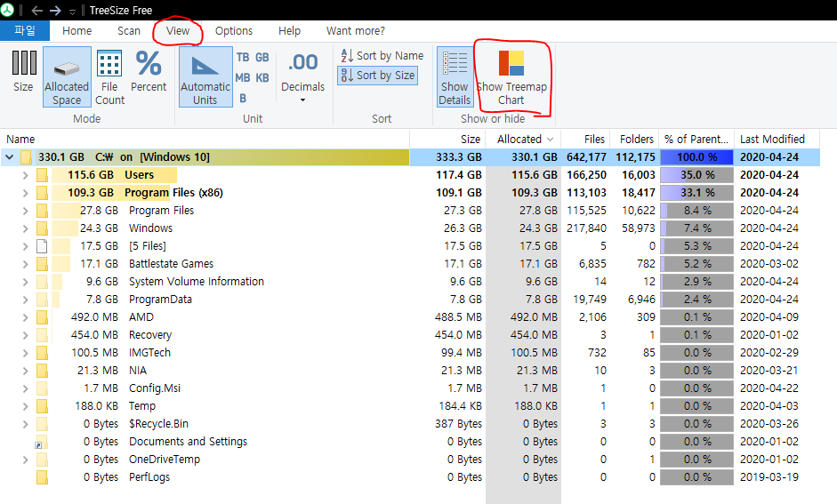
Task: Open the Want more? tab
Action: tap(356, 31)
